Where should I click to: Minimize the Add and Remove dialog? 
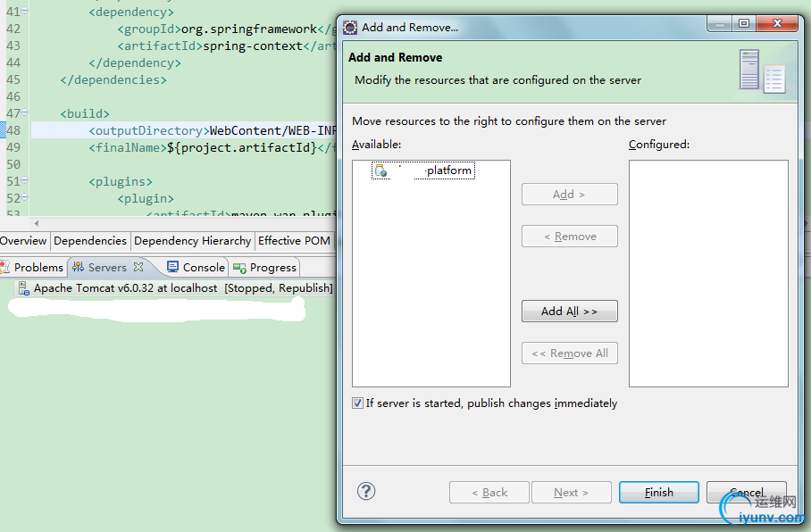pos(720,23)
